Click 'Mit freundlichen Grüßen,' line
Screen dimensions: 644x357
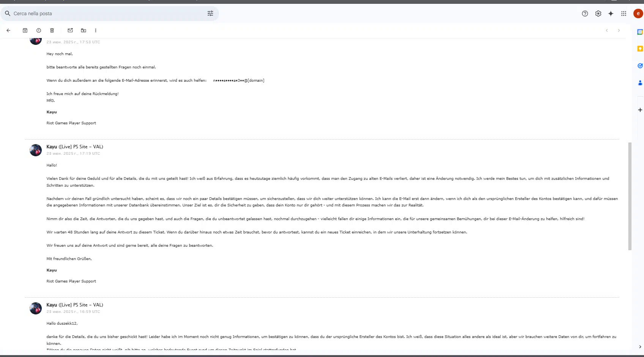(x=69, y=259)
